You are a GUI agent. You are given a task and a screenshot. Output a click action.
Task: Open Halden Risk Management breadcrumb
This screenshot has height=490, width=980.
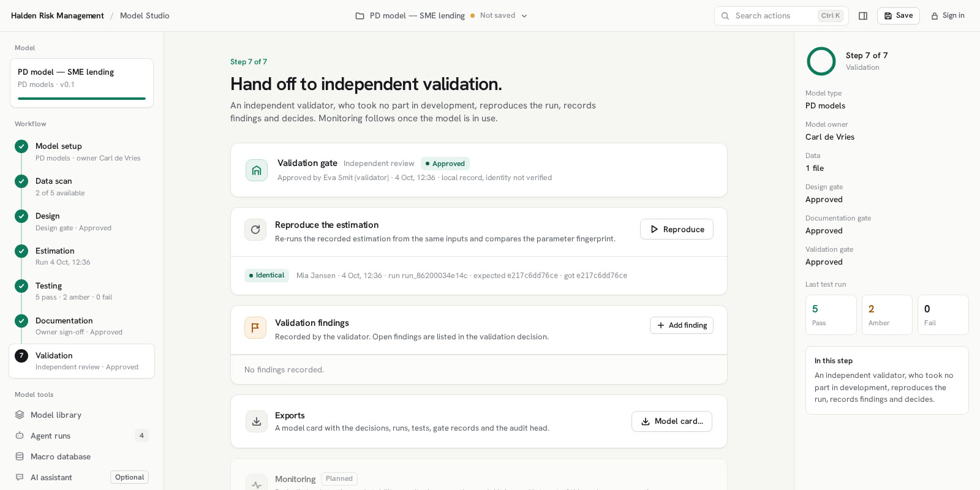58,16
